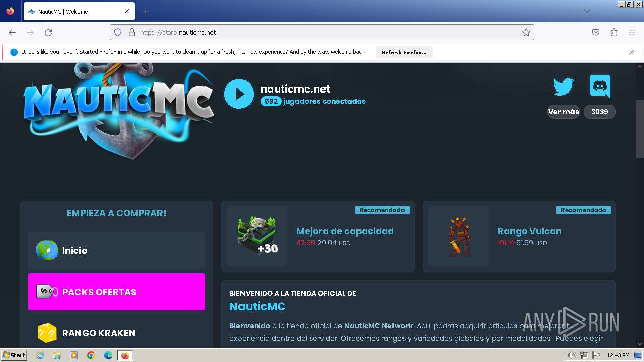Open Mejora de capacidad item thumbnail

click(x=257, y=236)
